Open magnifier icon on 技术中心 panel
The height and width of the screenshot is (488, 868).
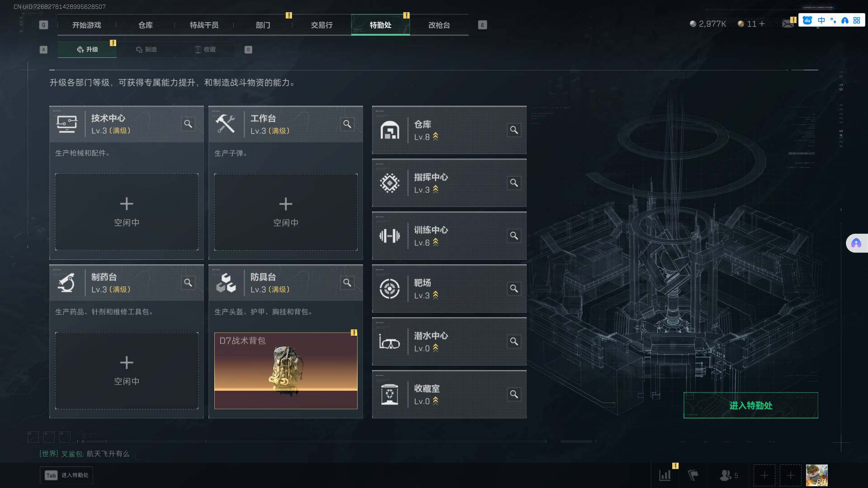pos(188,124)
